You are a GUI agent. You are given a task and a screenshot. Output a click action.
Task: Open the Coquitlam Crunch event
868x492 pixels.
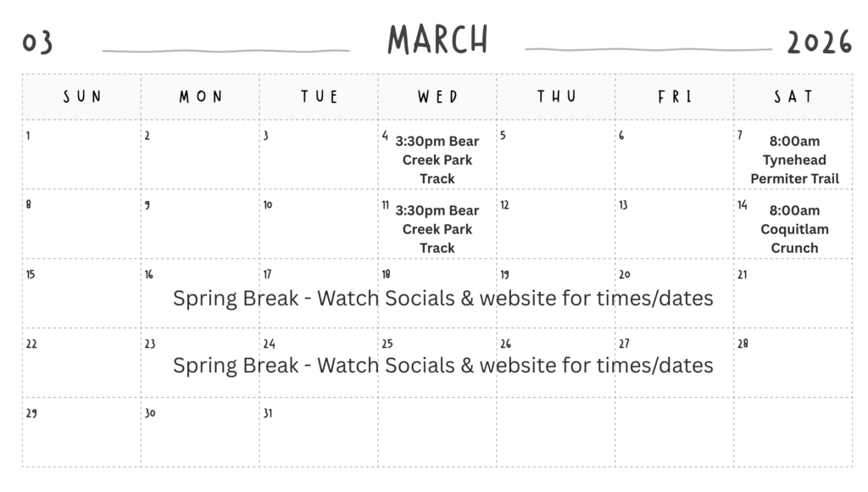pyautogui.click(x=794, y=229)
